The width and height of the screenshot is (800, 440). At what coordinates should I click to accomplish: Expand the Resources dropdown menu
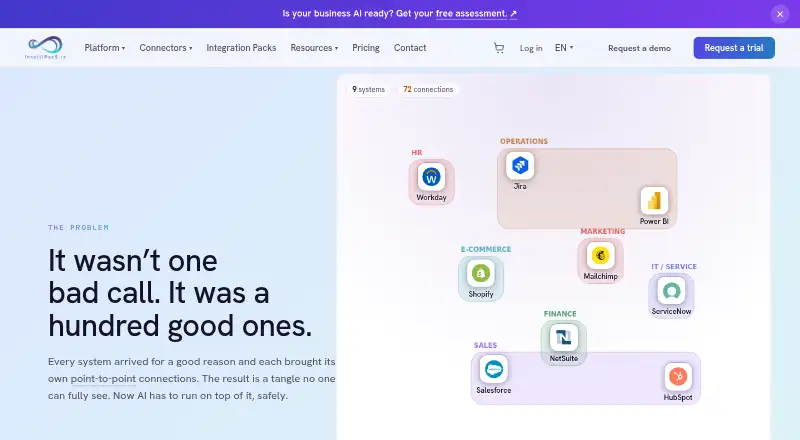click(x=314, y=48)
